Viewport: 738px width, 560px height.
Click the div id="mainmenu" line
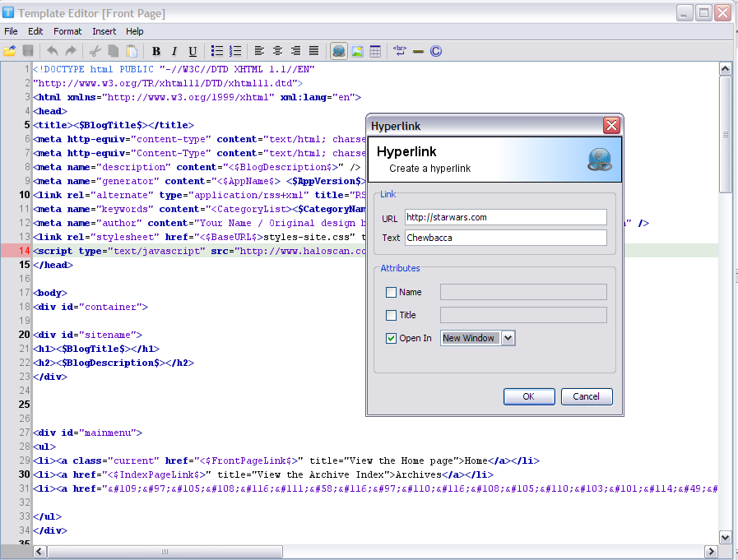click(87, 433)
